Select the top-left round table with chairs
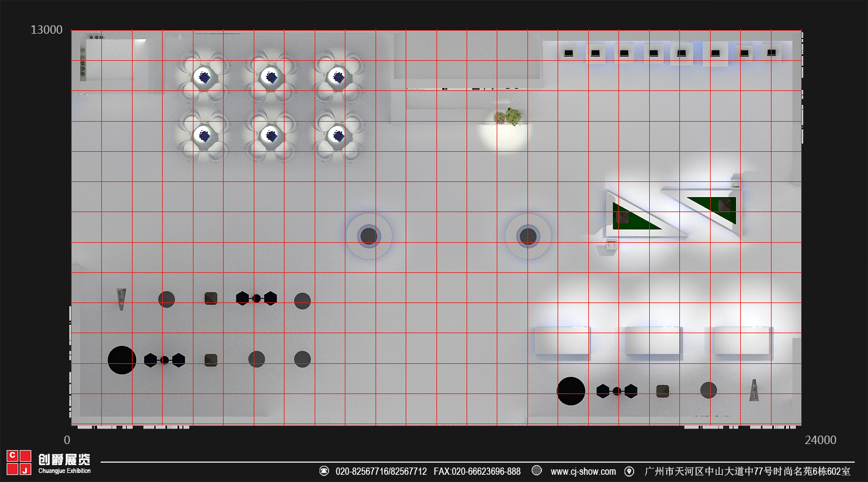The width and height of the screenshot is (868, 482). pos(204,77)
